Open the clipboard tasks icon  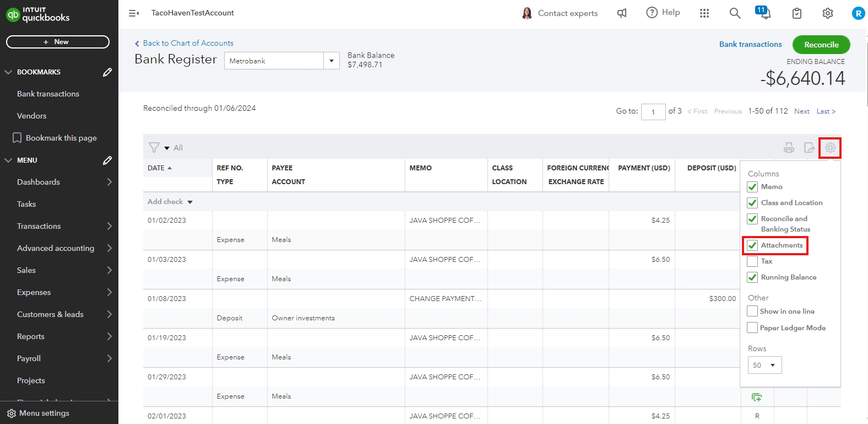pos(797,13)
